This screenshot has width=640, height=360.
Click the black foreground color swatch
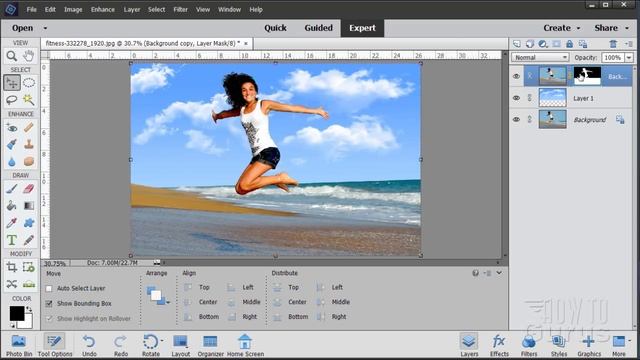pos(16,312)
